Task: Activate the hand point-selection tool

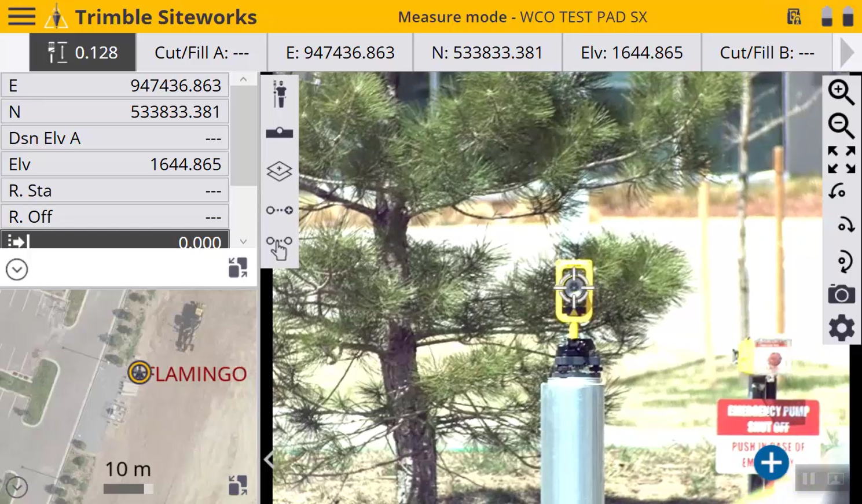Action: [x=279, y=248]
